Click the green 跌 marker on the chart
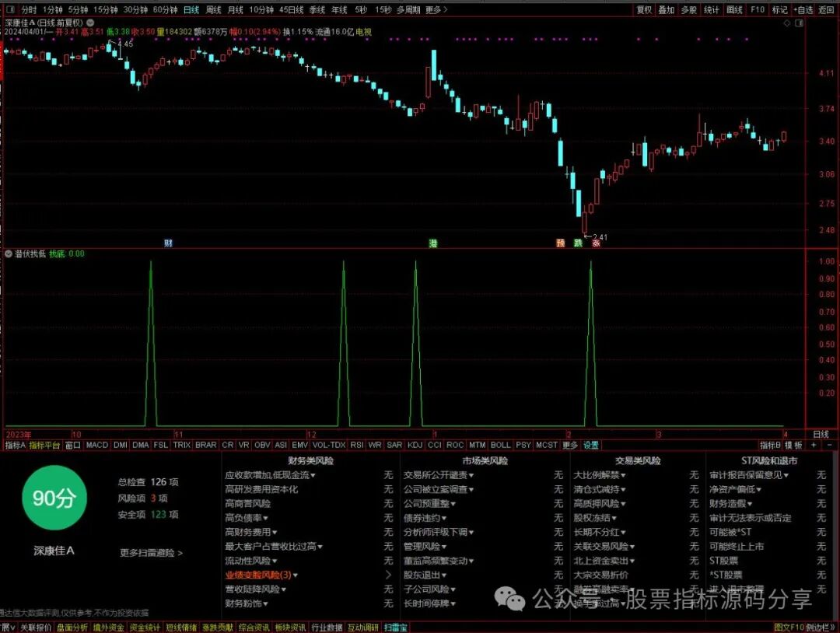The image size is (840, 633). click(x=578, y=243)
